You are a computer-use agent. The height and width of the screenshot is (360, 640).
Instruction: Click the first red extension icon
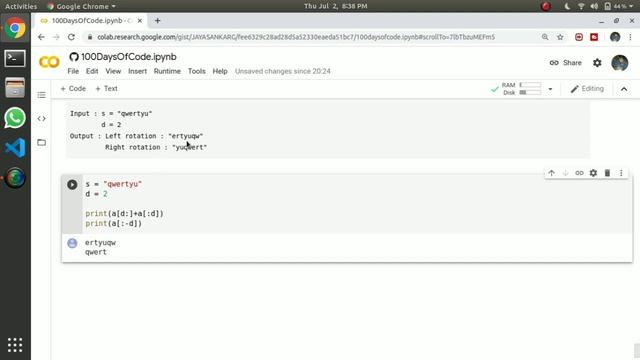point(579,37)
